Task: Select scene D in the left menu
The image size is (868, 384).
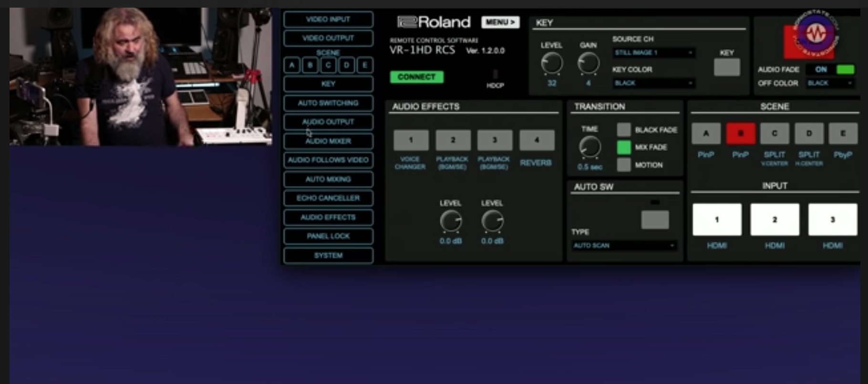Action: tap(347, 65)
